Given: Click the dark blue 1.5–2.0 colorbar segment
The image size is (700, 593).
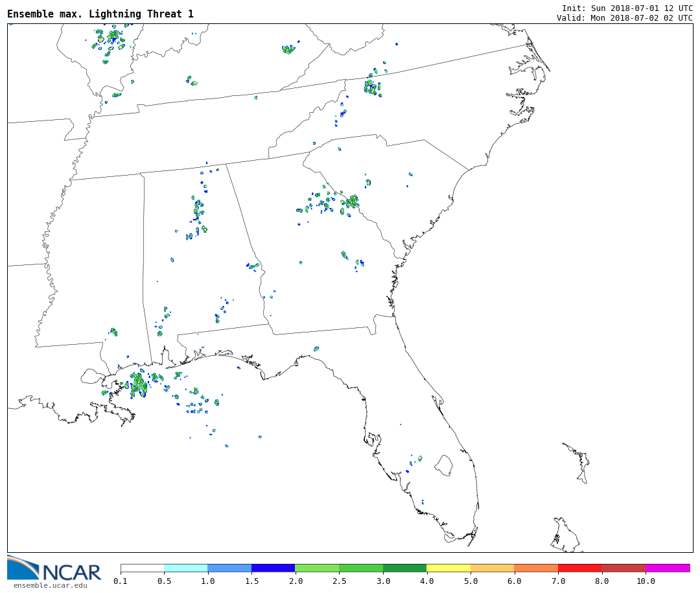Looking at the screenshot, I should pos(274,568).
